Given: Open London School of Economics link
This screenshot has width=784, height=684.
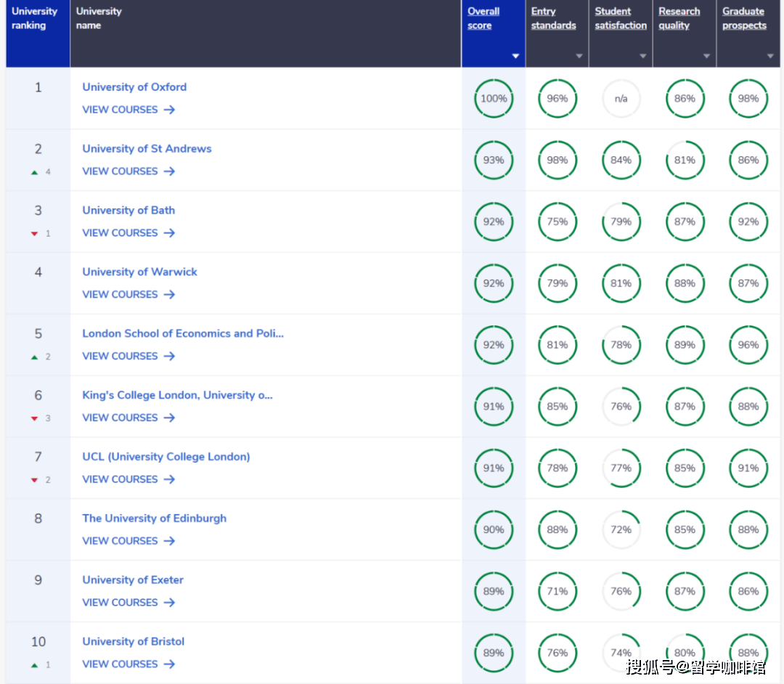Looking at the screenshot, I should tap(183, 333).
